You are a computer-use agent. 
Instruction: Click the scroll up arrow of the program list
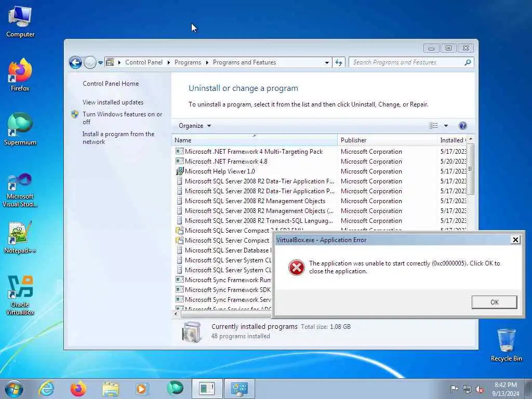[471, 139]
